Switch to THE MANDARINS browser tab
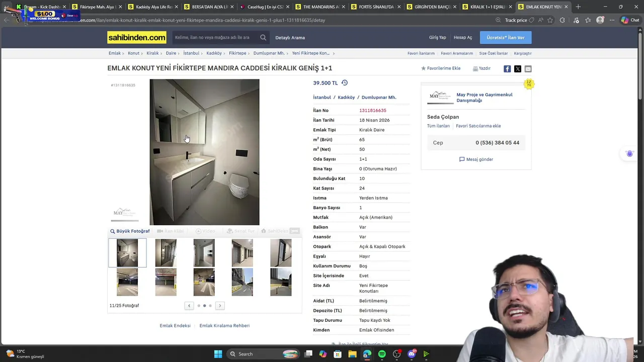 click(x=319, y=7)
